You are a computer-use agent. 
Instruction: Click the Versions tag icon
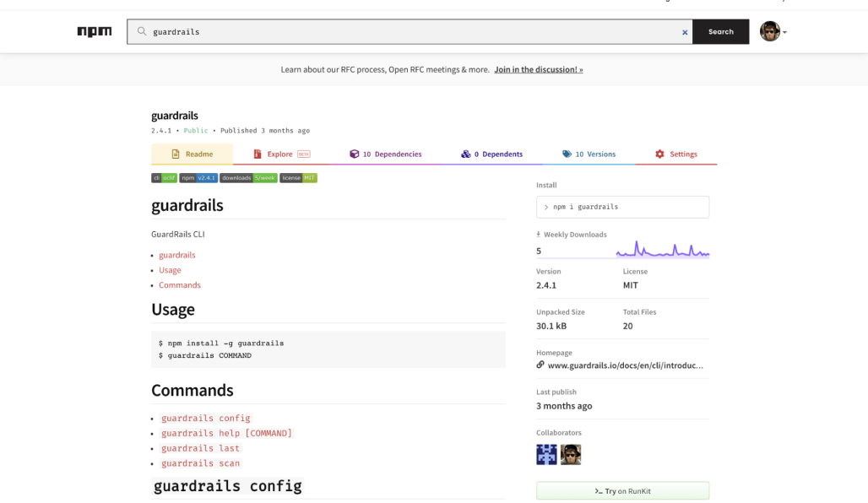pos(566,154)
